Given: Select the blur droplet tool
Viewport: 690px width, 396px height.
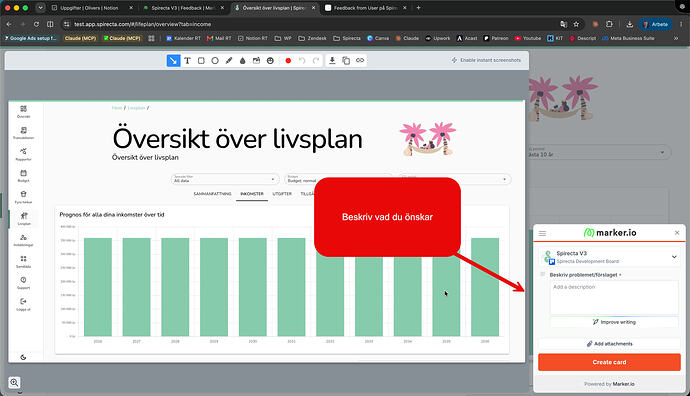Looking at the screenshot, I should [242, 61].
